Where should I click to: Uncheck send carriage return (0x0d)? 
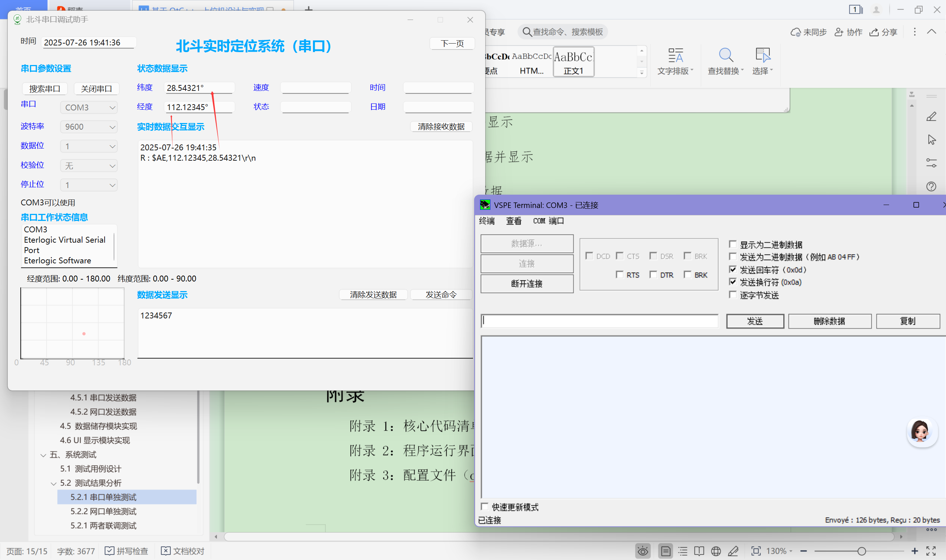click(x=733, y=269)
